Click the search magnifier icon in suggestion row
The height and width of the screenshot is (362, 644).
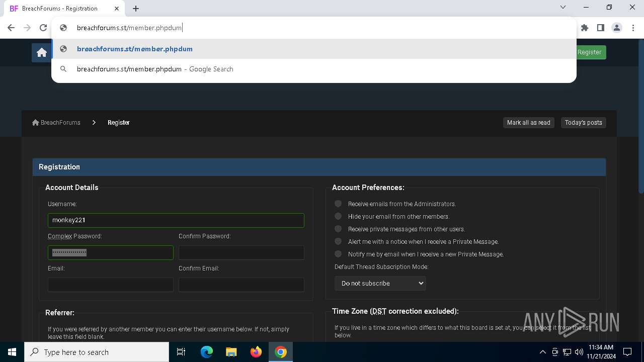coord(63,69)
